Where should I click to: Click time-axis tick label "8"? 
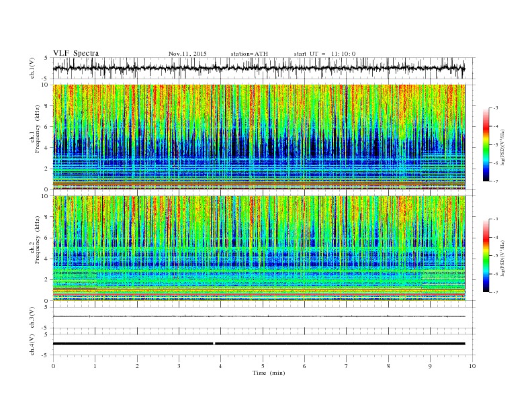tap(388, 366)
